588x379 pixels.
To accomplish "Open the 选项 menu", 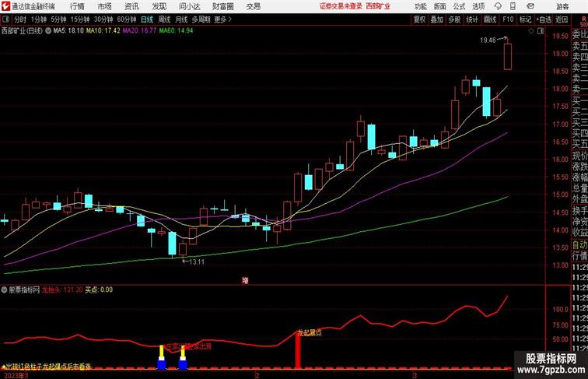I will coord(478,6).
